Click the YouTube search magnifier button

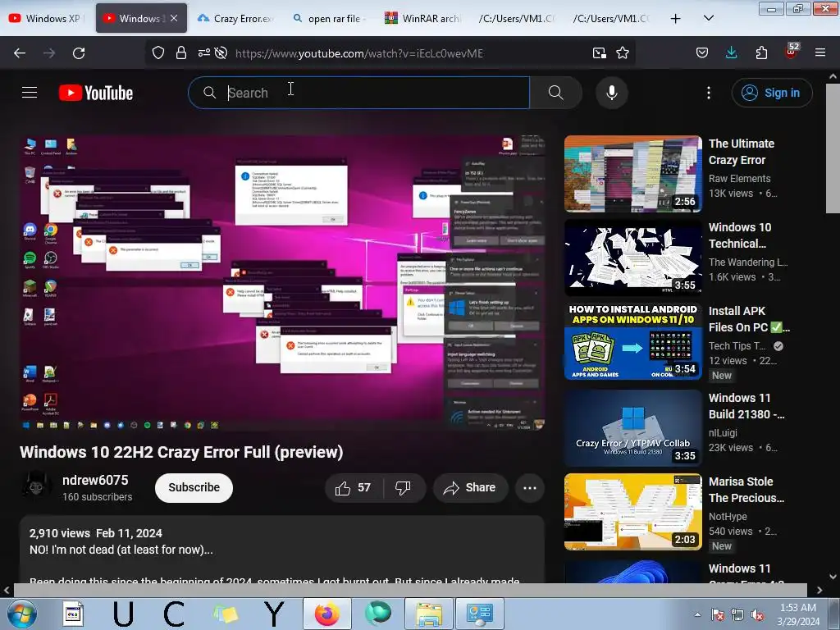pyautogui.click(x=556, y=93)
